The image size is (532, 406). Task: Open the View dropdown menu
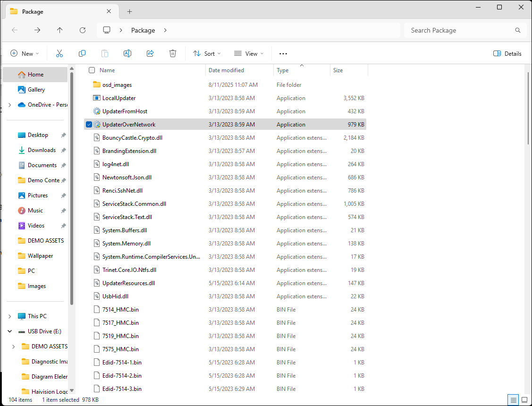tap(249, 53)
